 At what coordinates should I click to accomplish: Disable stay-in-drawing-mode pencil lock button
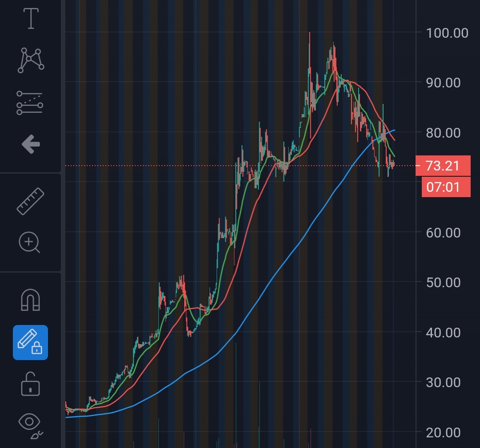coord(30,342)
